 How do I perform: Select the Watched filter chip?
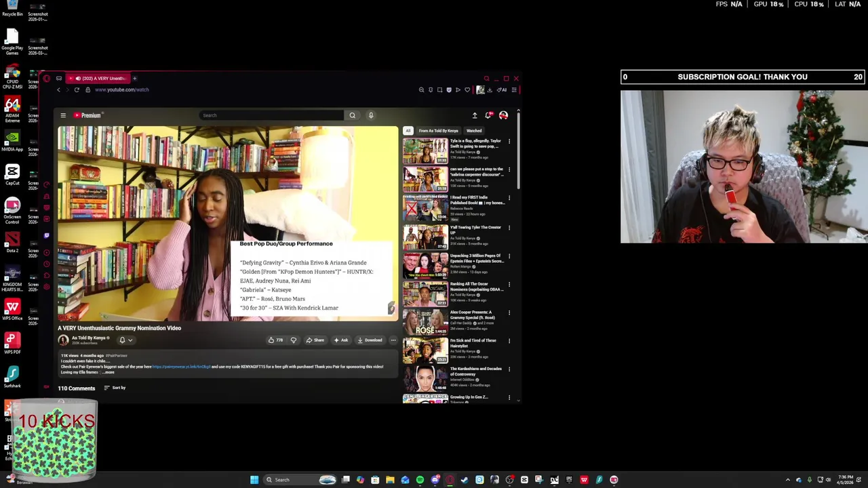474,131
